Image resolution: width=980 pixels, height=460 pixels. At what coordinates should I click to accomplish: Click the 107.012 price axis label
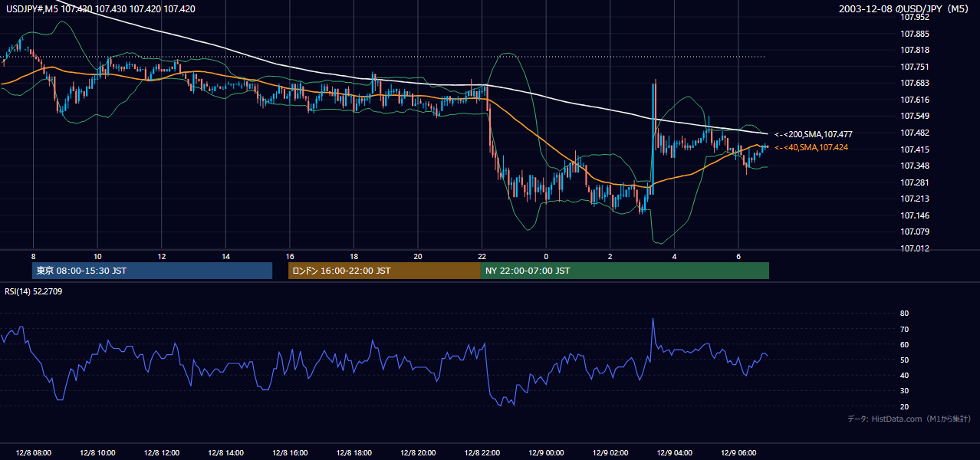coord(916,248)
